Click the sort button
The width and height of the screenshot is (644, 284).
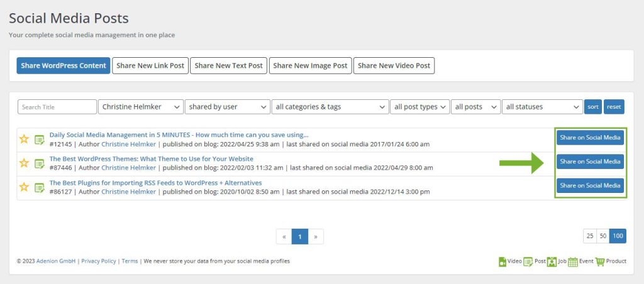(x=593, y=107)
